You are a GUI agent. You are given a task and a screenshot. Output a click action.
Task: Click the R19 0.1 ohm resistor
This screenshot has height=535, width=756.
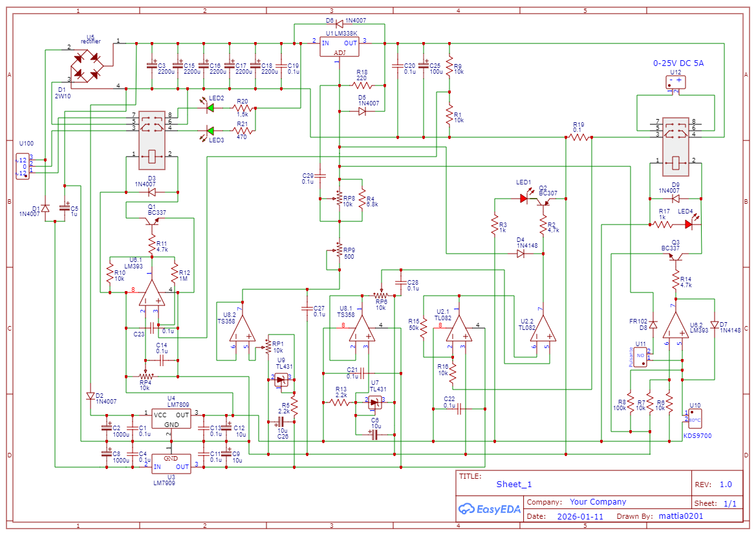(578, 137)
